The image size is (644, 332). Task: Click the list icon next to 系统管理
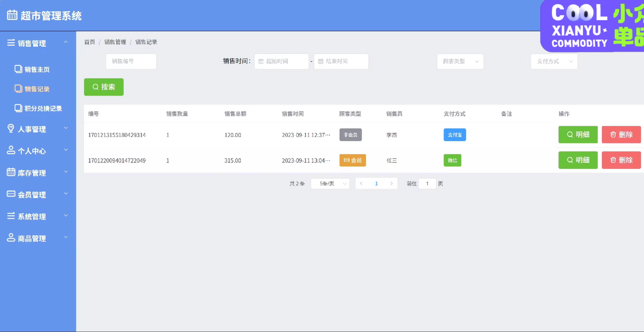click(x=11, y=216)
